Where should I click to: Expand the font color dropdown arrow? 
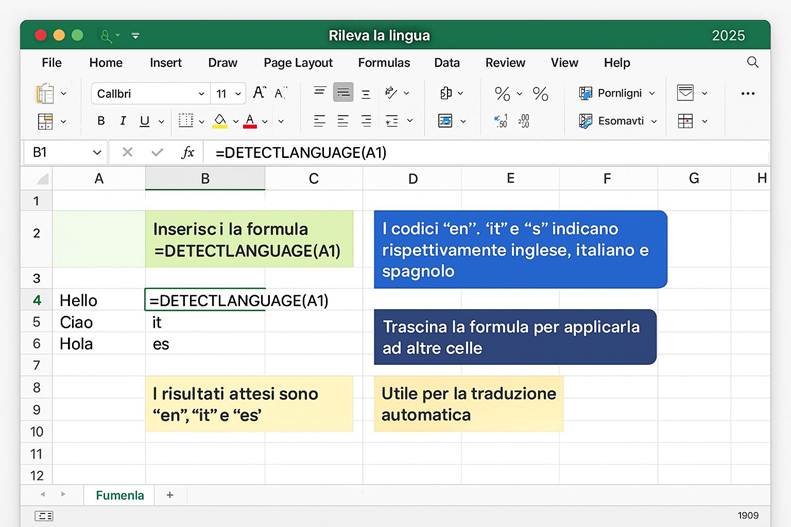[x=264, y=122]
